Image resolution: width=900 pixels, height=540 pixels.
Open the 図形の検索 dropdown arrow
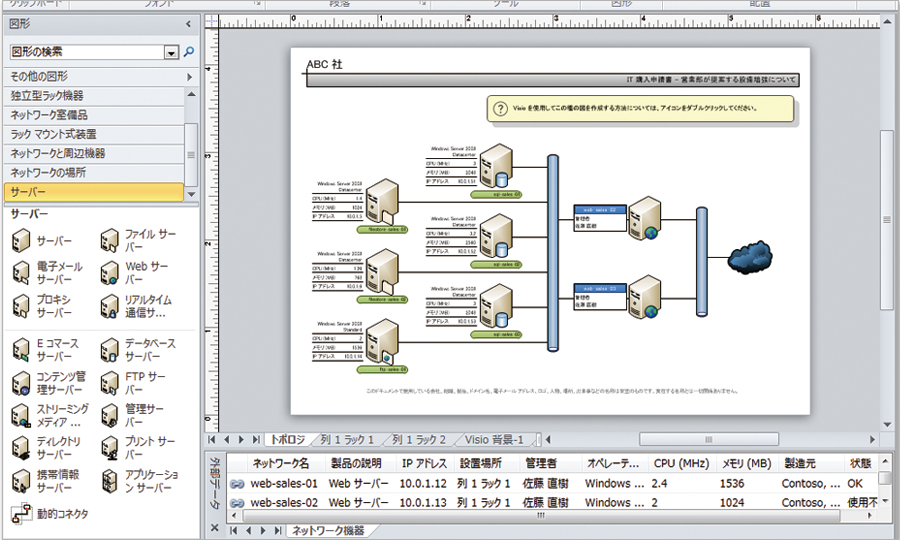[171, 52]
